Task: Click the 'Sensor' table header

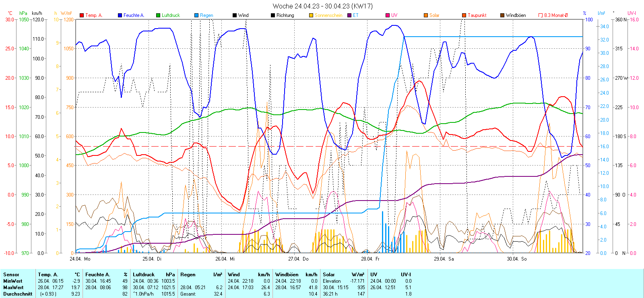Action: point(11,275)
